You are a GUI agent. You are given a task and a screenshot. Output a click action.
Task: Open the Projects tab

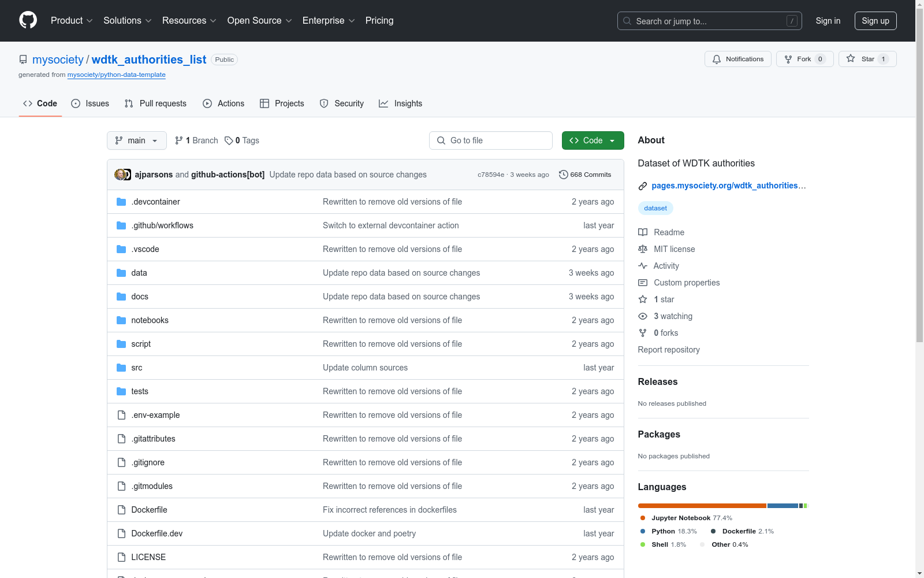click(x=282, y=103)
